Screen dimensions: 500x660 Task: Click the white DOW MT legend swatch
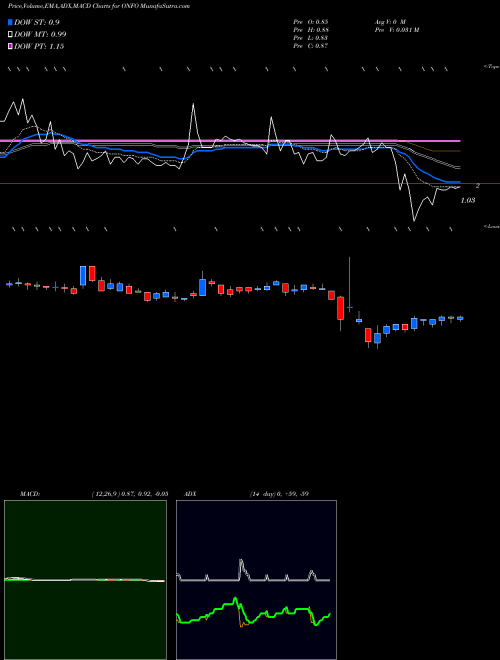coord(10,34)
